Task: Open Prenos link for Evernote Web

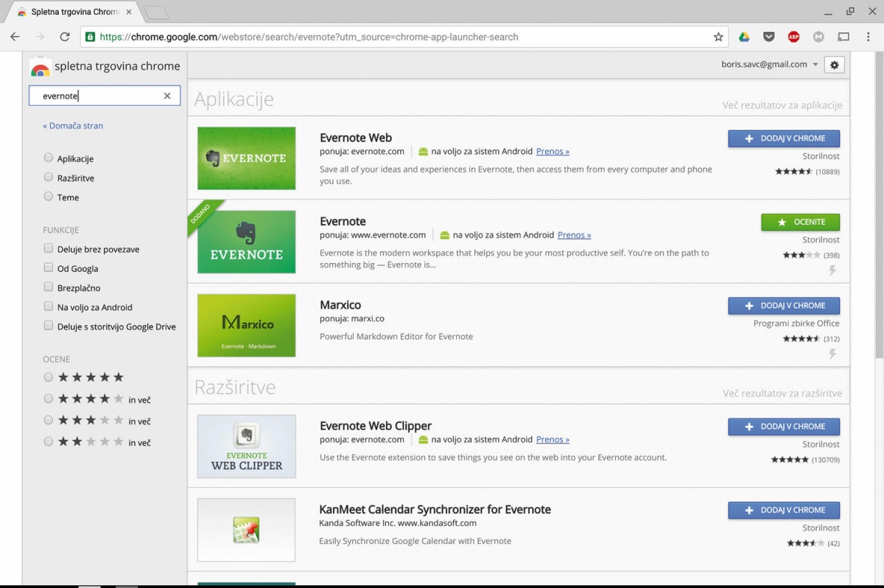Action: (552, 151)
